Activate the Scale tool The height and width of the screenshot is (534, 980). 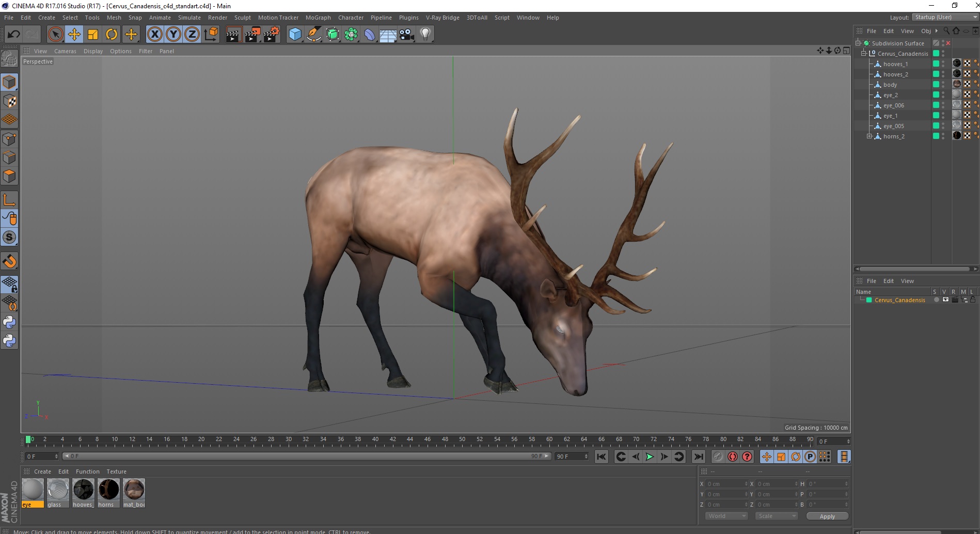[93, 35]
